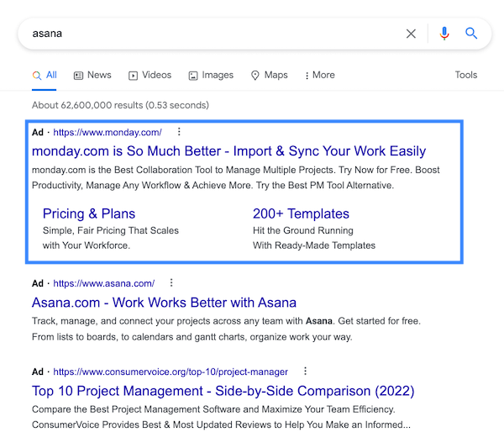Visit the https://www.asana.com/ ad URL
The width and height of the screenshot is (504, 448).
click(x=104, y=283)
